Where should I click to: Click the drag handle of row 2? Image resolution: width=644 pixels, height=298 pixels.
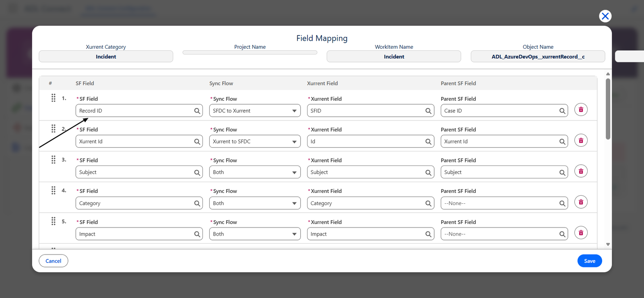53,129
